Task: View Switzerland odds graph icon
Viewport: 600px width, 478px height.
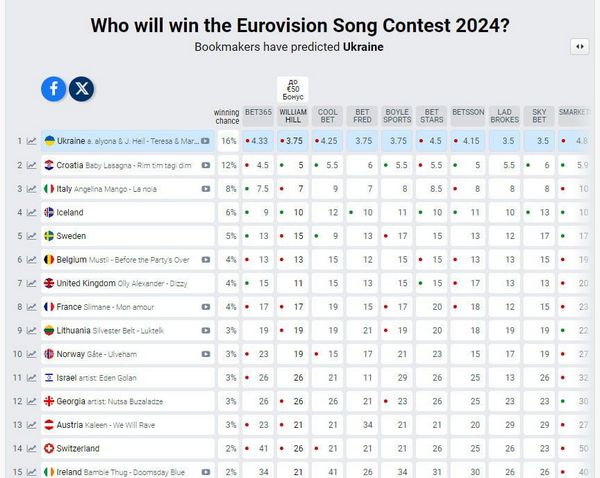Action: point(31,449)
